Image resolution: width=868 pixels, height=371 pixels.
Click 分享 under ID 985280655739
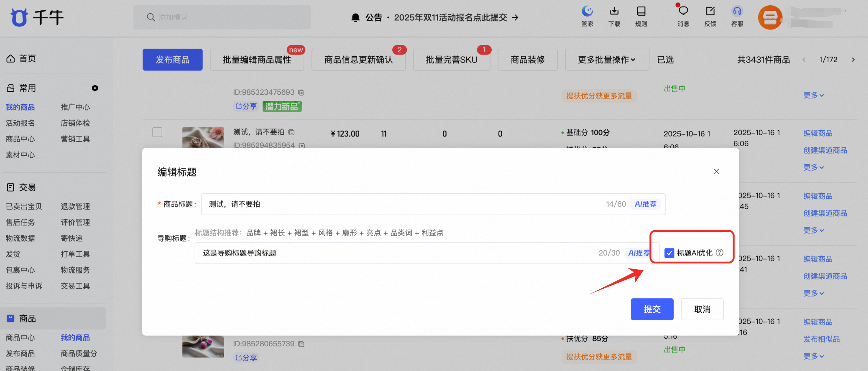click(x=246, y=357)
